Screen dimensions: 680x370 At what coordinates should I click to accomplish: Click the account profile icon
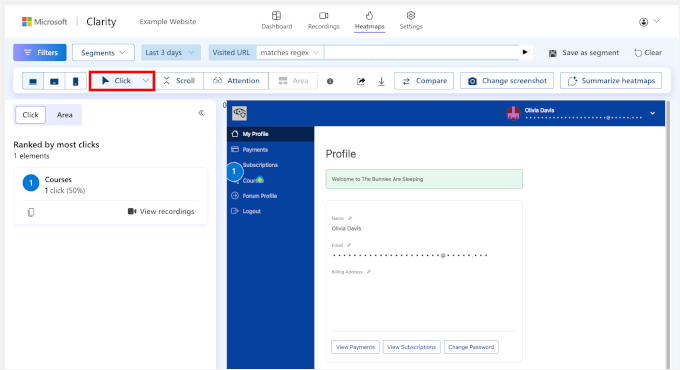click(x=644, y=22)
